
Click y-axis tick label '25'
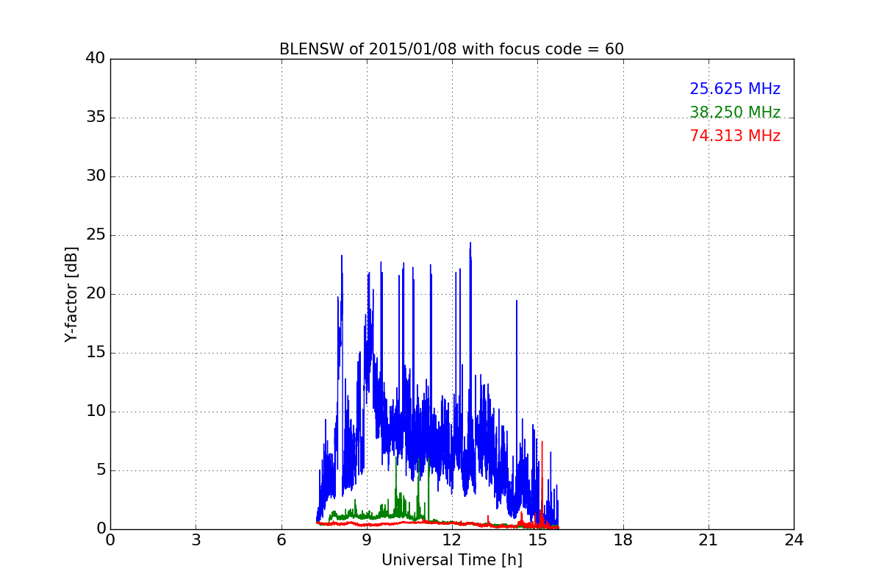click(x=96, y=235)
